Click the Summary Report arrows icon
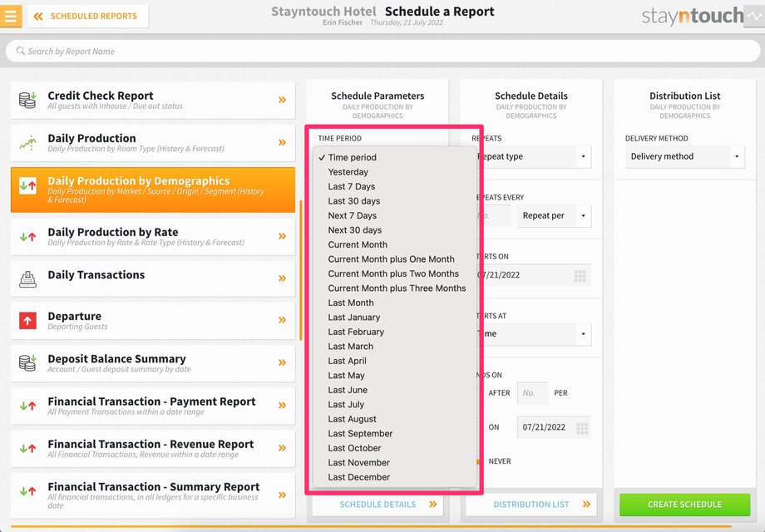 pyautogui.click(x=27, y=491)
